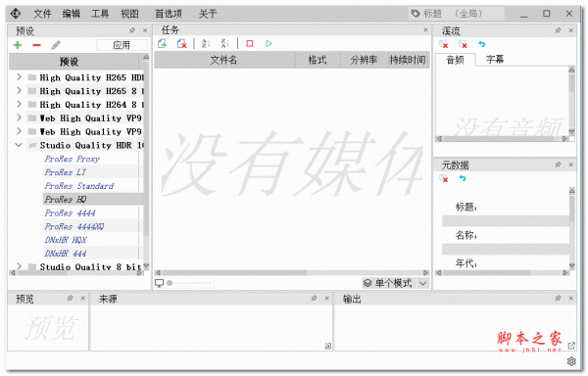Select the ProRes LT preset
This screenshot has height=376, width=588.
pyautogui.click(x=66, y=172)
